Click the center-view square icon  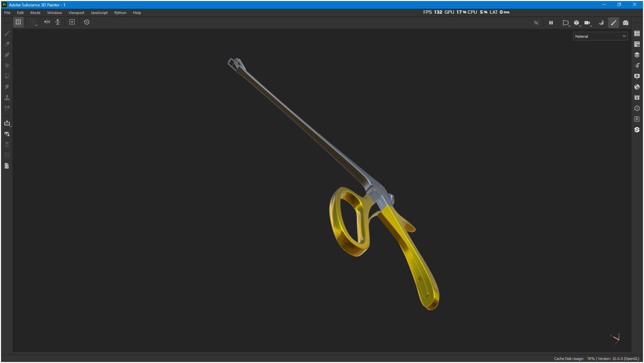[x=72, y=22]
